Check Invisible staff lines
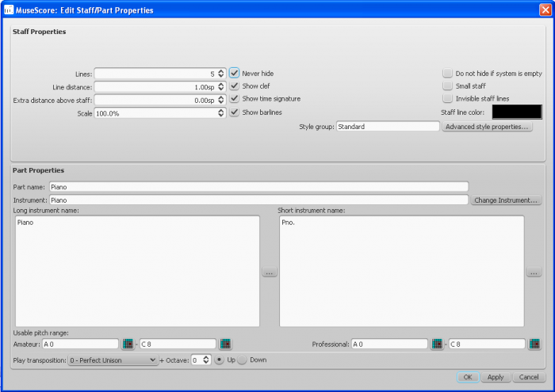555x392 pixels. (x=447, y=99)
